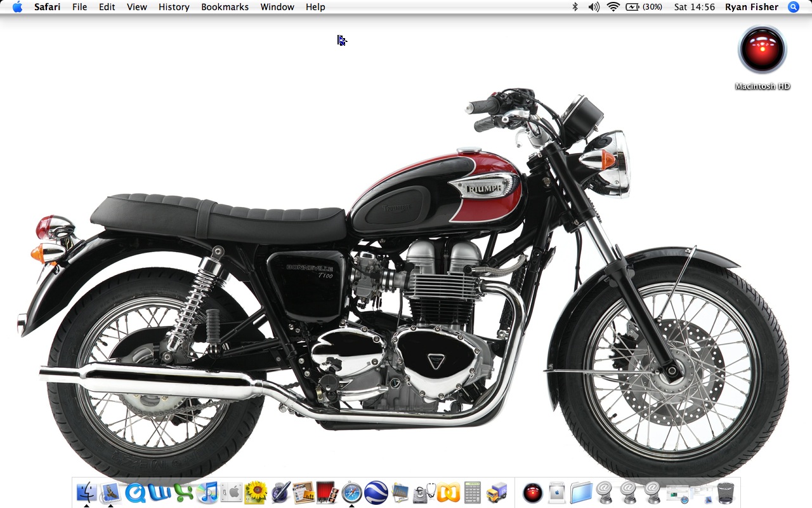Open Mail with the hawk stamp icon
The height and width of the screenshot is (508, 812).
(110, 493)
